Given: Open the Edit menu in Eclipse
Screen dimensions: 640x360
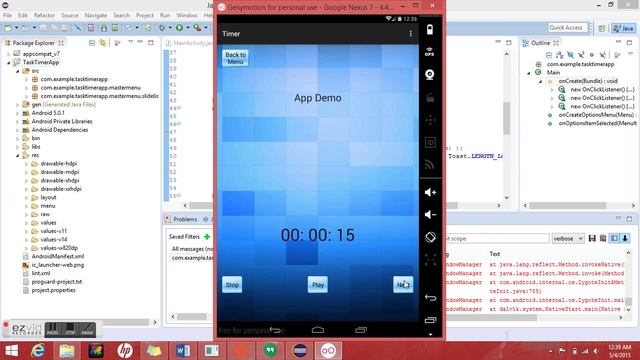Looking at the screenshot, I should (23, 15).
